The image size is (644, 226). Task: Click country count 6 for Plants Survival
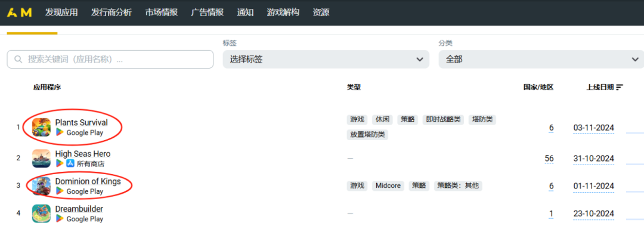click(551, 128)
